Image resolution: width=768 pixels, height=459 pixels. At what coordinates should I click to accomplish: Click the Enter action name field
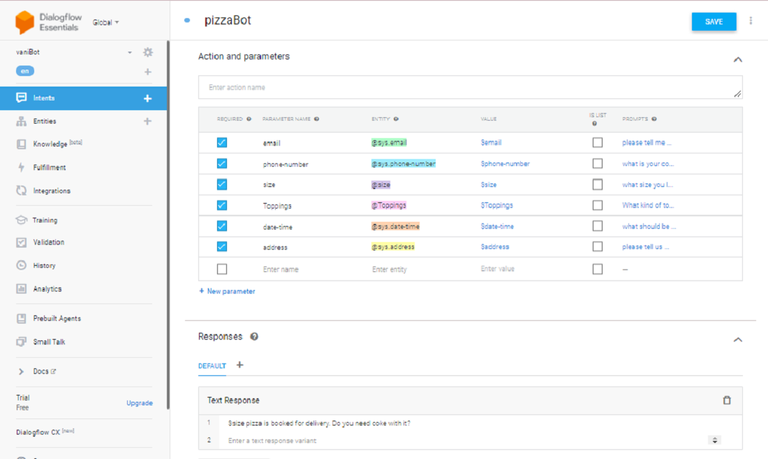coord(470,87)
